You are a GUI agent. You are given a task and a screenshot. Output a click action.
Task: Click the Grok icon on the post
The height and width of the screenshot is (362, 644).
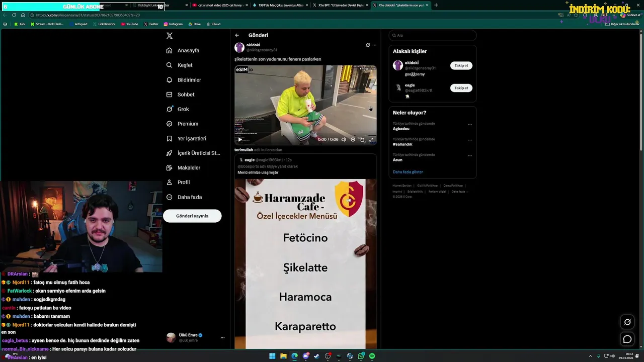tap(368, 45)
